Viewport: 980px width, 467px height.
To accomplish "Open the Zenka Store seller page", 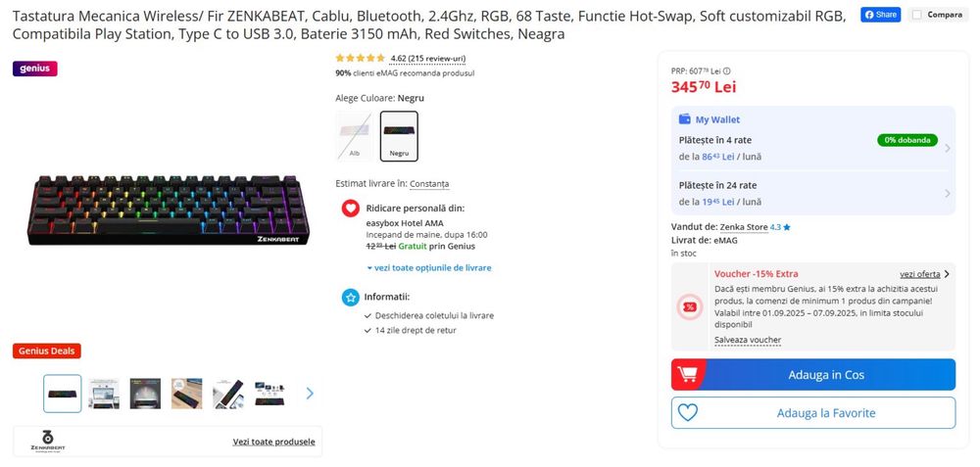I will 744,227.
